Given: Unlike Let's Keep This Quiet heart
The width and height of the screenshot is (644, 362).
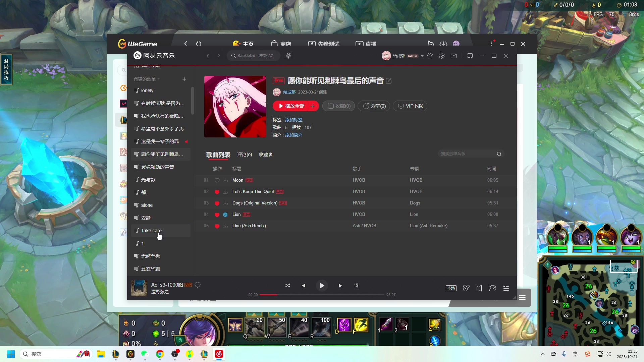Looking at the screenshot, I should pos(217,192).
